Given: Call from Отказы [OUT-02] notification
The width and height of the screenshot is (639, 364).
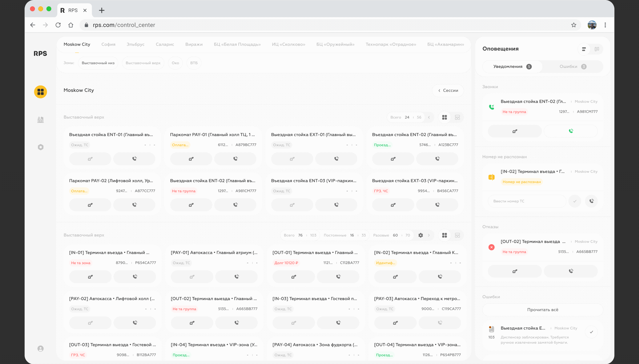Looking at the screenshot, I should pyautogui.click(x=571, y=271).
